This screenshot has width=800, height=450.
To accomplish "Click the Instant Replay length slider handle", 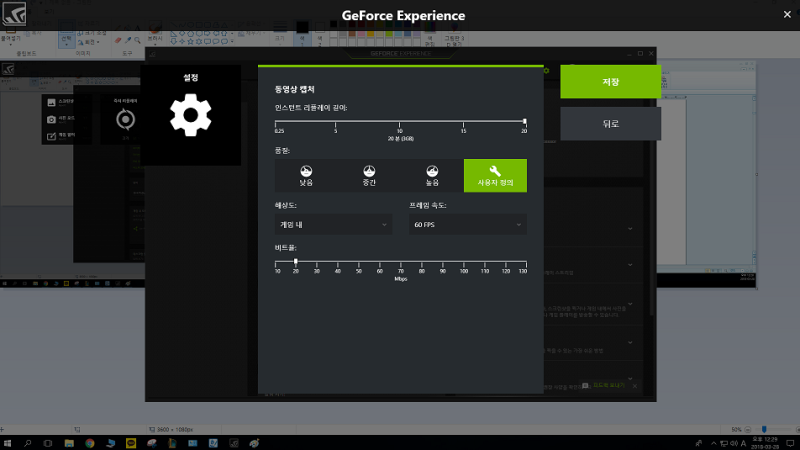I will [524, 121].
